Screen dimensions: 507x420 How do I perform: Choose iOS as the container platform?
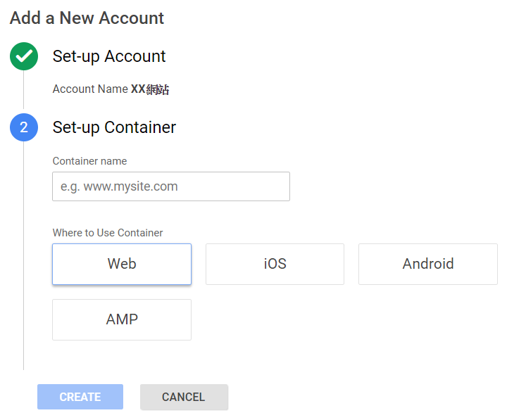pos(275,264)
